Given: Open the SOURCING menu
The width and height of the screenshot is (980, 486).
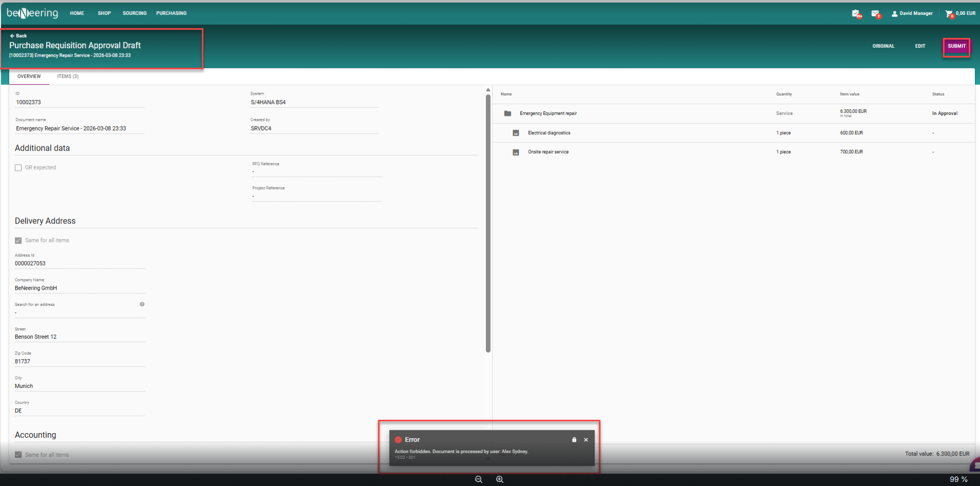Looking at the screenshot, I should click(x=135, y=13).
